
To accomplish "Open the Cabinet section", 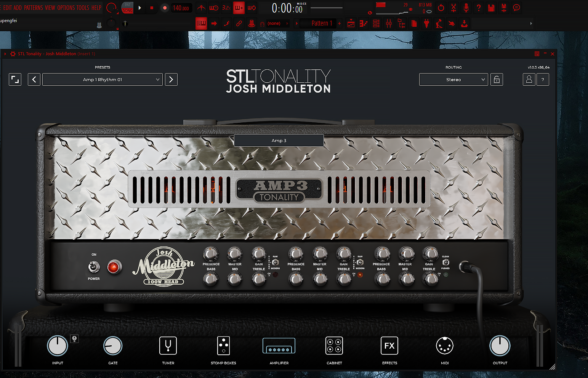I will [x=334, y=346].
